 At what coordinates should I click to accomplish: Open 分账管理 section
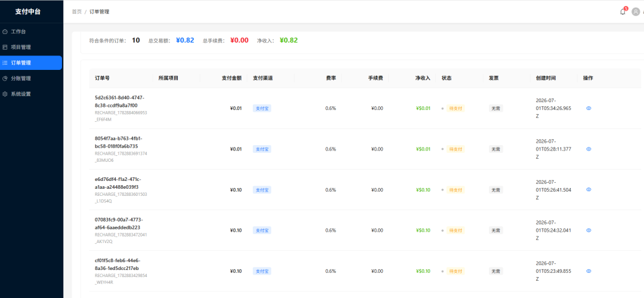pos(31,78)
